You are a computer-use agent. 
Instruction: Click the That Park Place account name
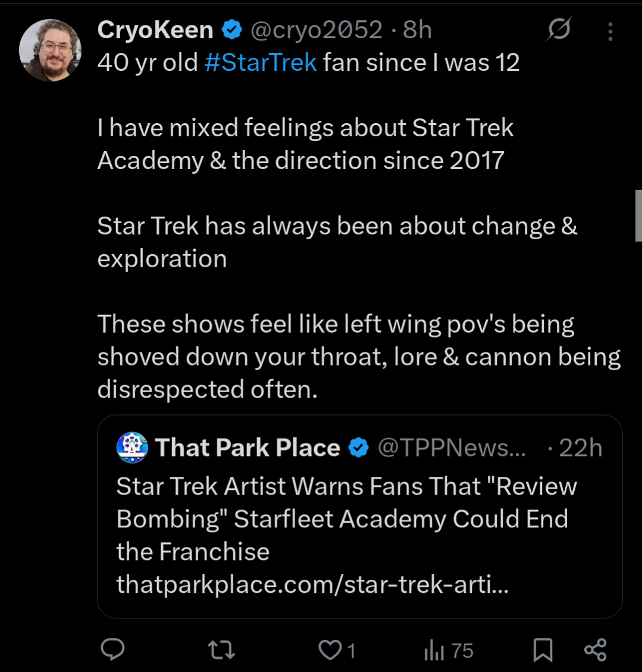click(248, 448)
